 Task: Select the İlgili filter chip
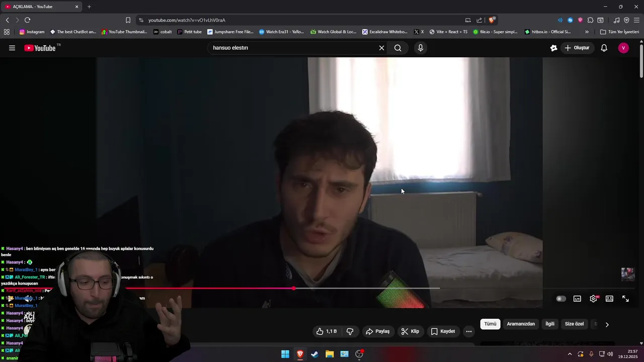tap(550, 324)
